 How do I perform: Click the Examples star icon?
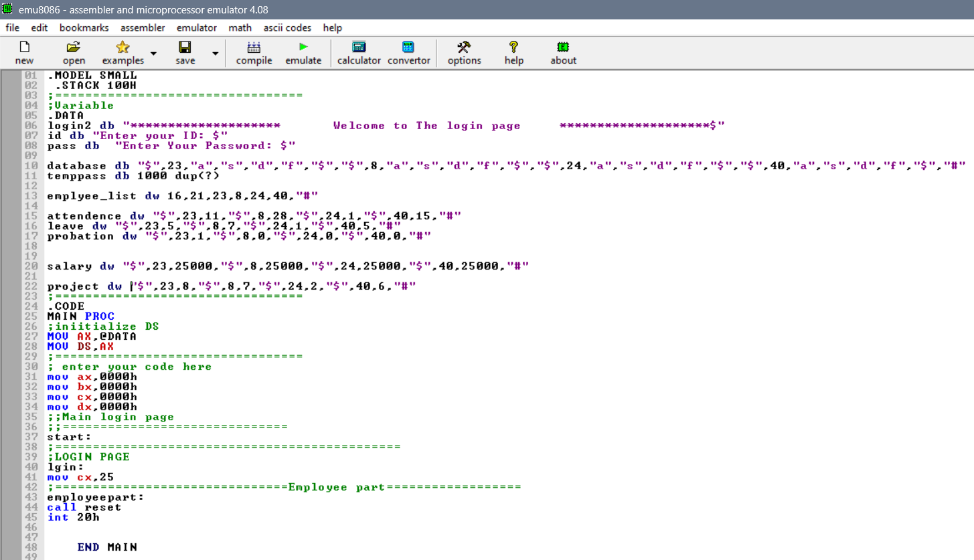coord(122,47)
